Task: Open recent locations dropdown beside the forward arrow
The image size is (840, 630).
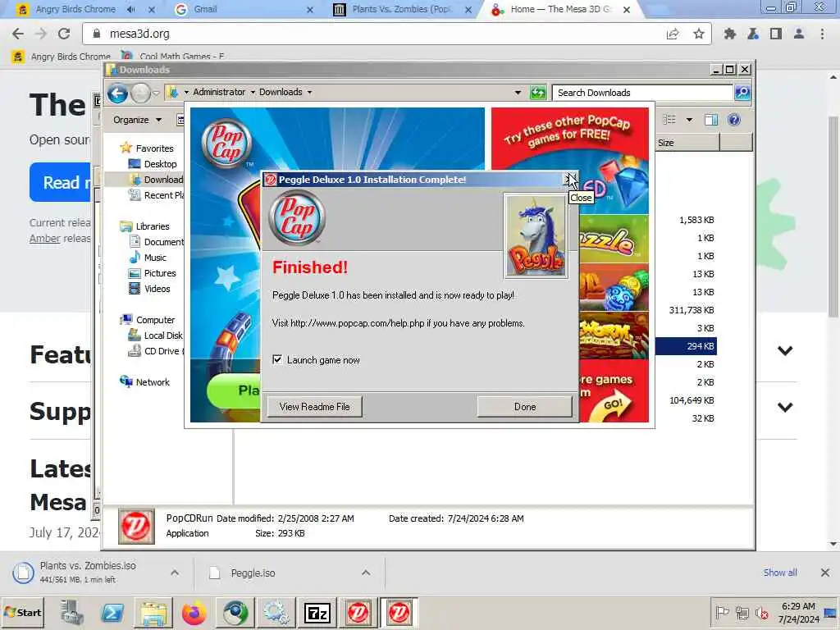Action: [x=156, y=93]
